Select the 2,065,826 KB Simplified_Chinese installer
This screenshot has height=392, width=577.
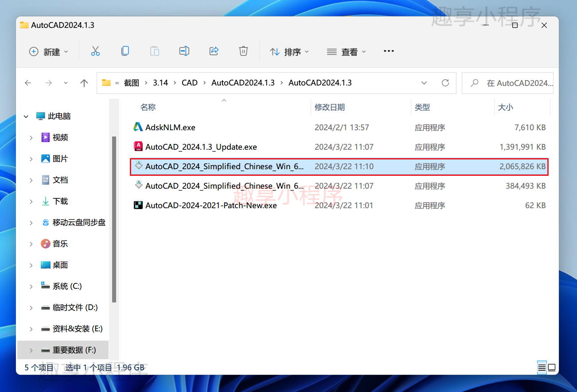(x=339, y=167)
